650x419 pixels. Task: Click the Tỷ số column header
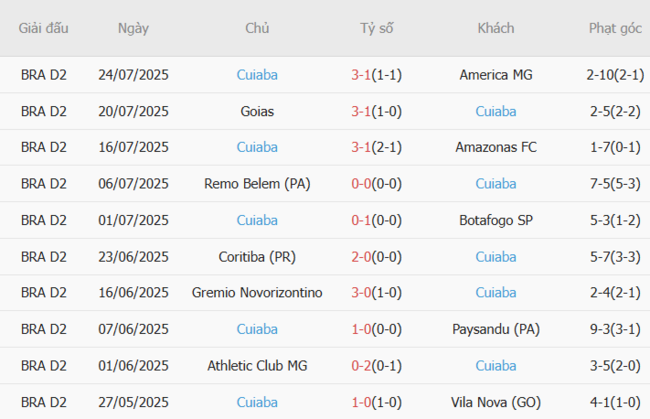point(377,28)
